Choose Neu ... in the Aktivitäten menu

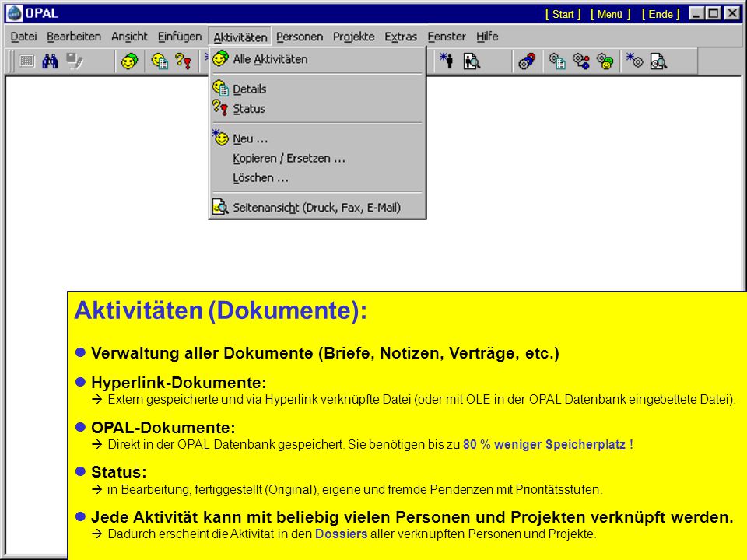317,138
